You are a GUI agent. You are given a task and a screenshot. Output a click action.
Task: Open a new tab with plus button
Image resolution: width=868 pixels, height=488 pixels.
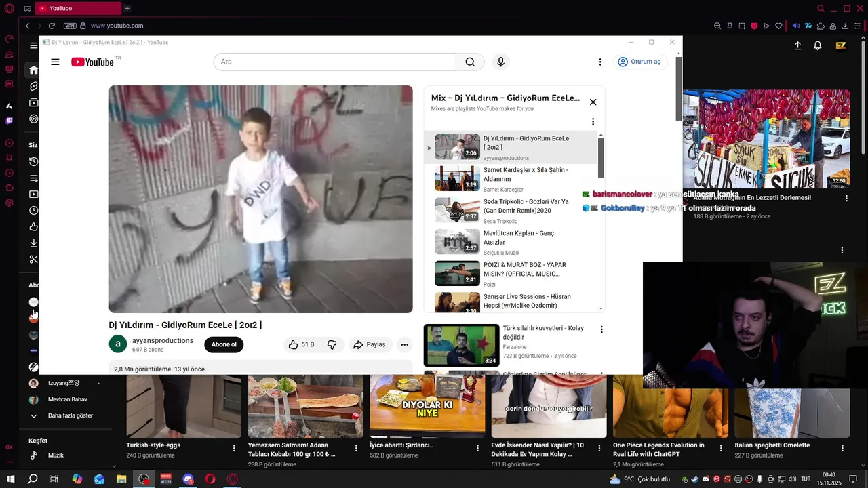click(x=127, y=8)
